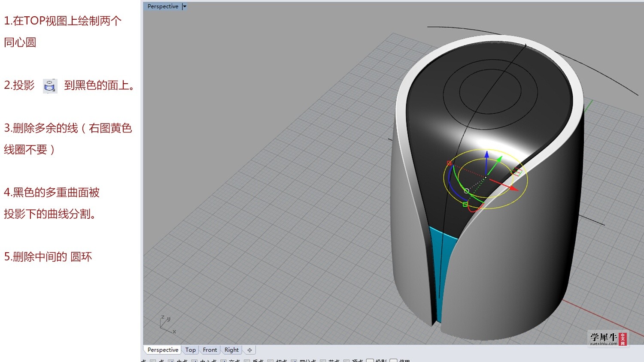
Task: Click the white gumball menu ball
Action: [466, 191]
